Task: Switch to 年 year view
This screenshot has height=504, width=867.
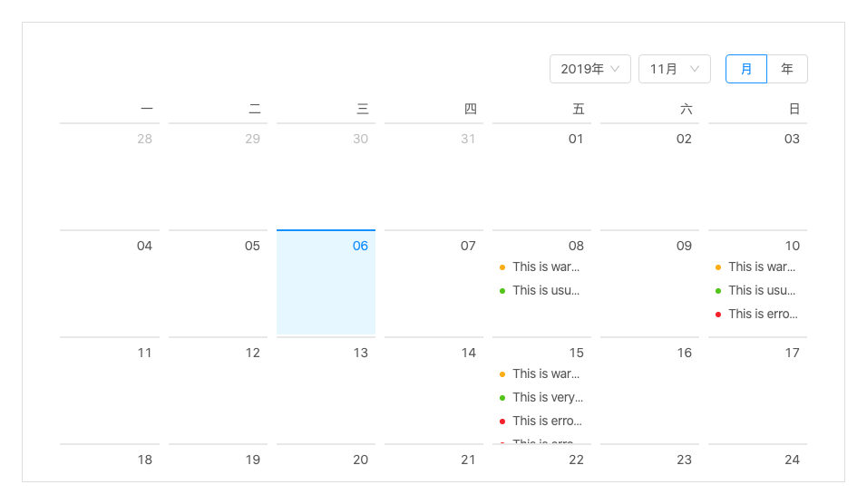Action: (x=787, y=69)
